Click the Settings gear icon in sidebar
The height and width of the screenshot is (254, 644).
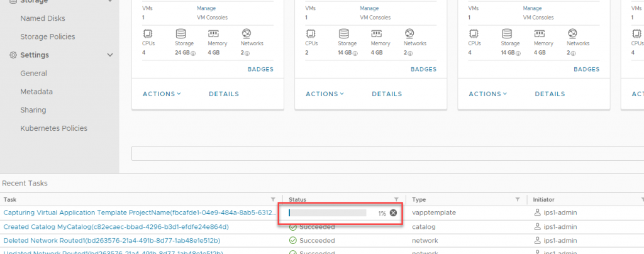(13, 55)
